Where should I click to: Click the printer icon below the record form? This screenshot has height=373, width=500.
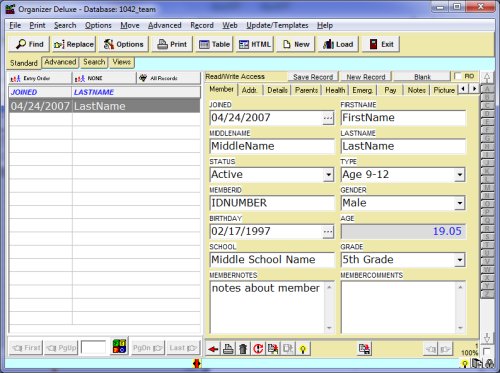228,349
